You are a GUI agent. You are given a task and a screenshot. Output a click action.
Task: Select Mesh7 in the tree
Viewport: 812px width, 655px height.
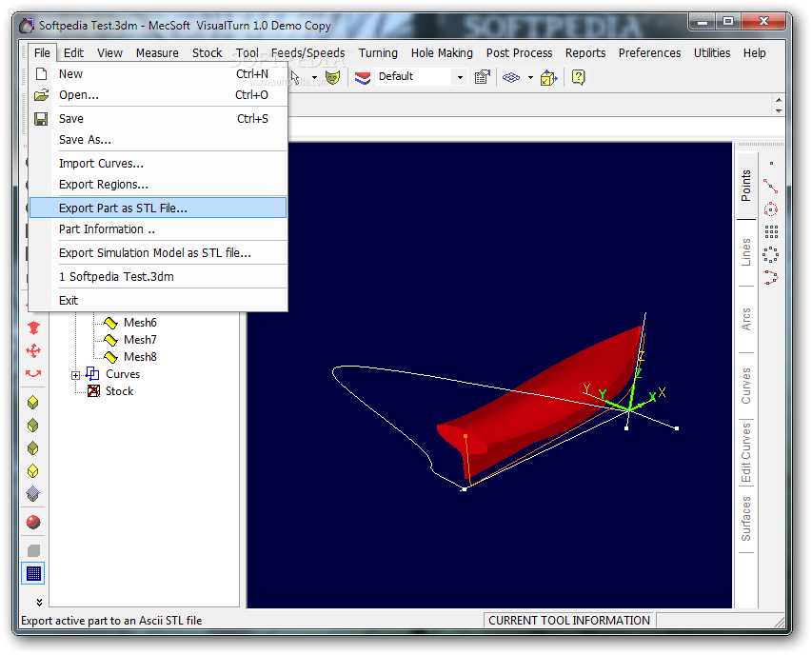tap(140, 340)
